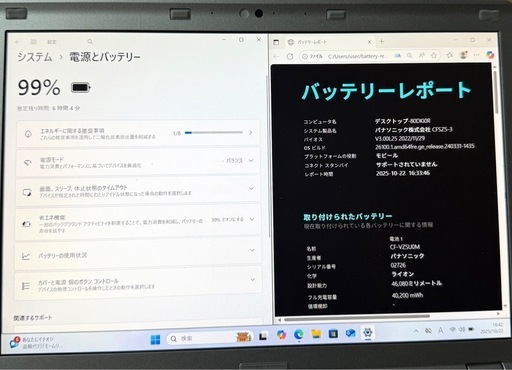512x370 pixels.
Task: Click the estimated time remaining text
Action: coord(49,108)
